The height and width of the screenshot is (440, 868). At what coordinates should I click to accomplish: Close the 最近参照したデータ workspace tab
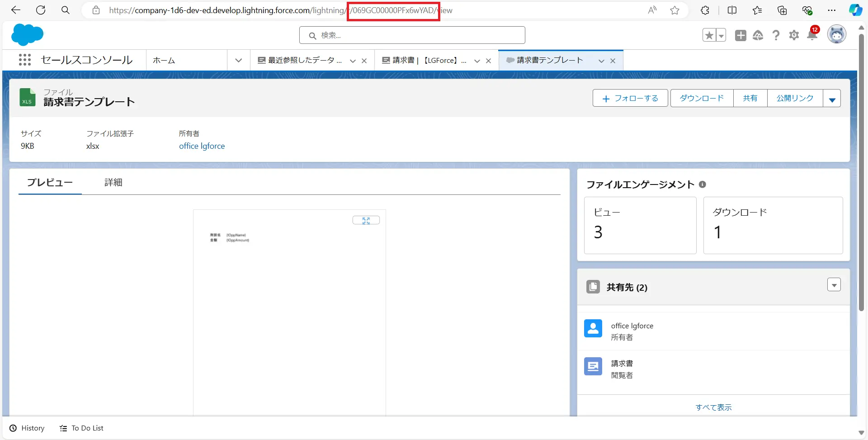[364, 61]
